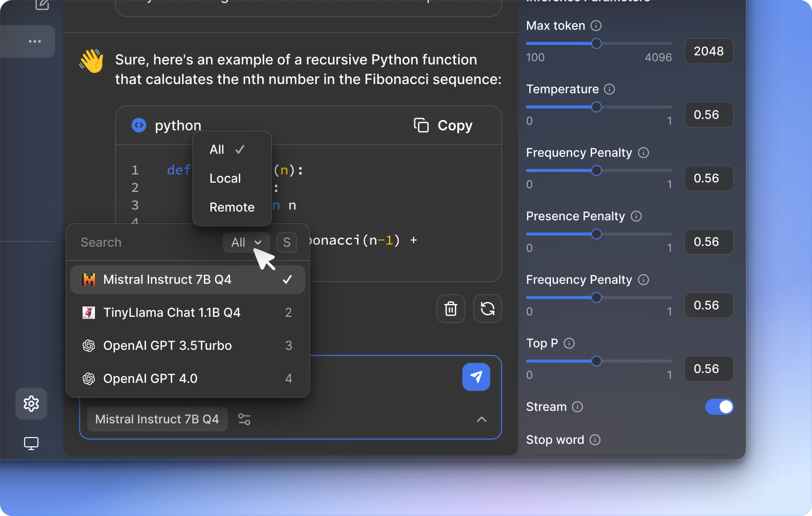Click the Max token slider handle
Viewport: 812px width, 516px height.
596,44
